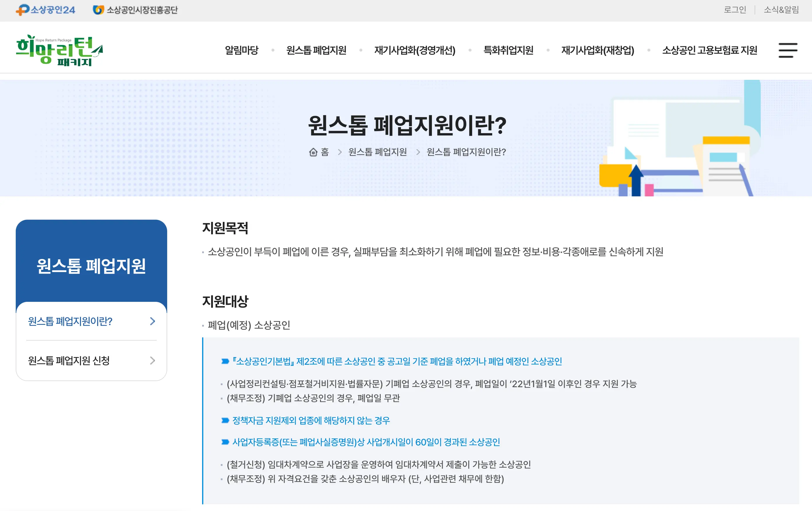Select 원스톱 폐업지원 신청 in sidebar

pos(69,361)
